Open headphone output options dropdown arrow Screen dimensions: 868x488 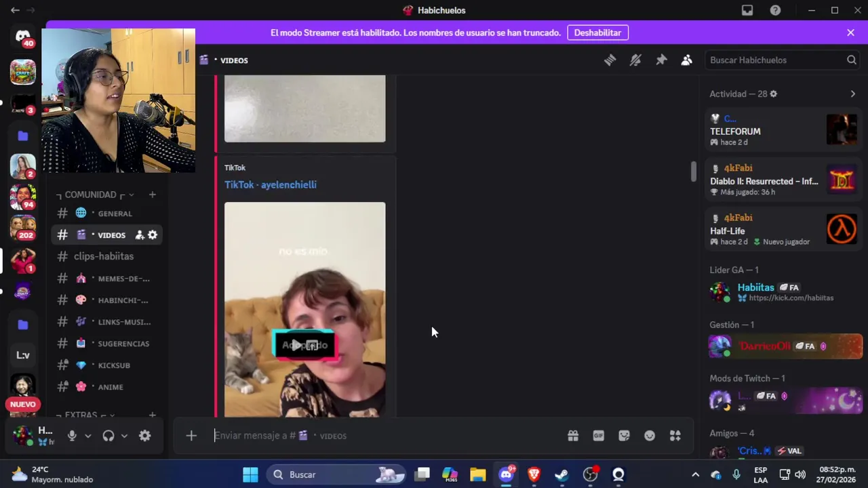(124, 436)
